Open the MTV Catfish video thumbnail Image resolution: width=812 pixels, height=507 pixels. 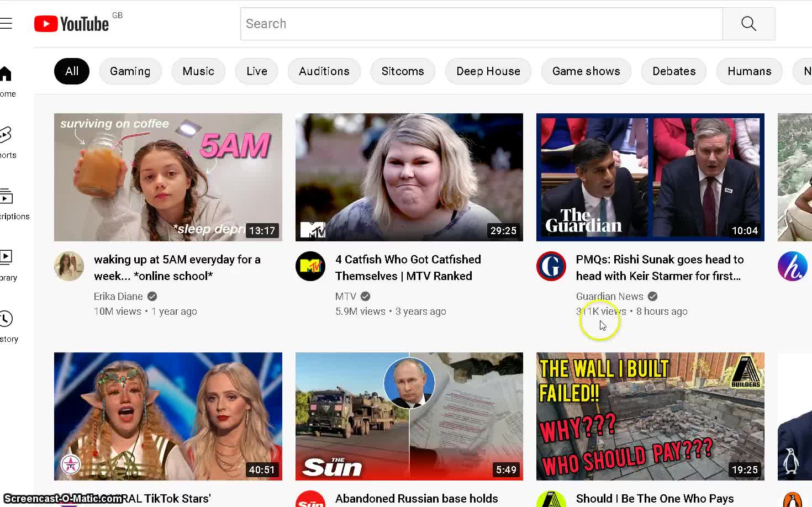[409, 177]
